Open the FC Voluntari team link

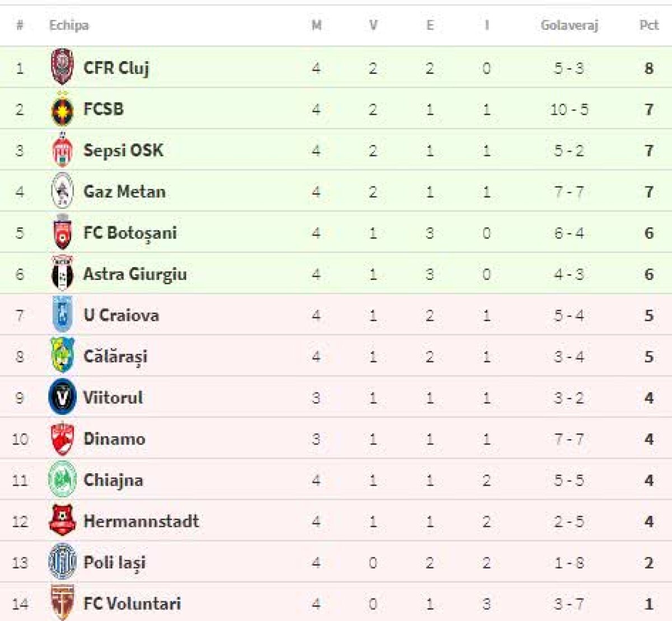132,604
